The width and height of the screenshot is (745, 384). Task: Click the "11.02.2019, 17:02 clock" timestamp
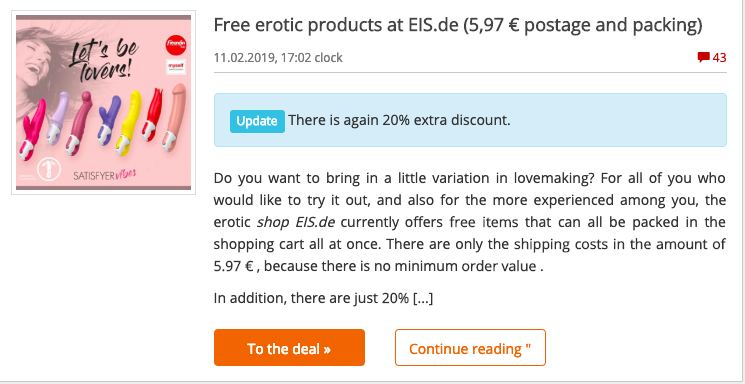tap(278, 58)
